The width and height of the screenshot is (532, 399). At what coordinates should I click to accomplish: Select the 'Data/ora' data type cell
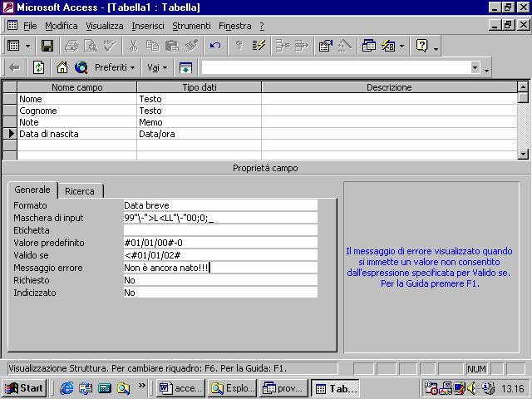199,134
